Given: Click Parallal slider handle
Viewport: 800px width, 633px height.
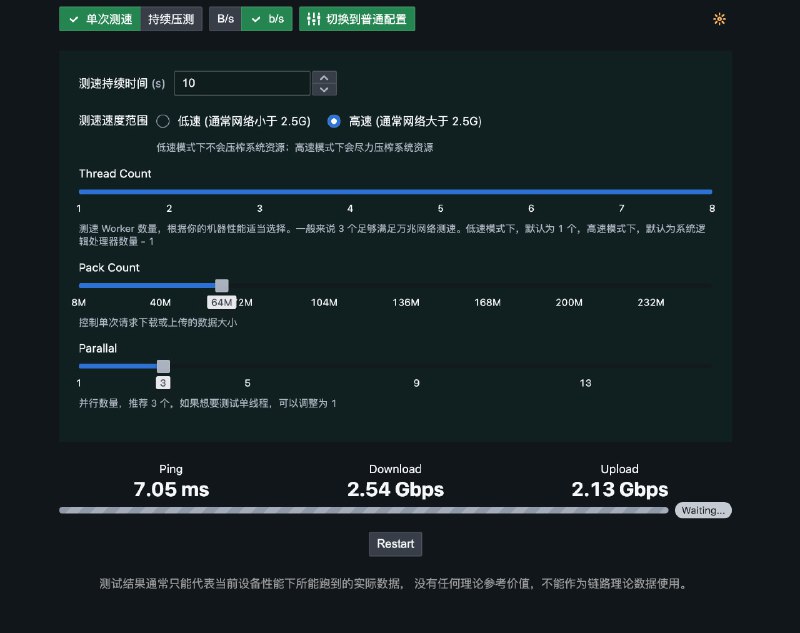Looking at the screenshot, I should 163,366.
